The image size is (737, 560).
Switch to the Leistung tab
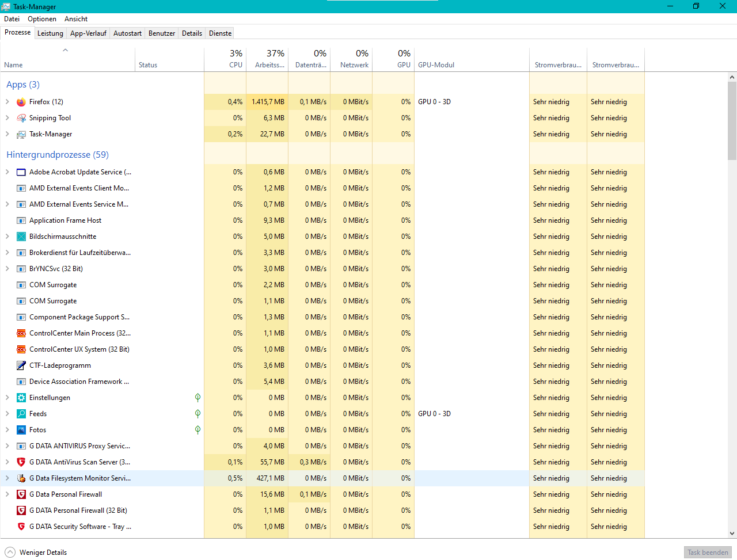pos(50,33)
